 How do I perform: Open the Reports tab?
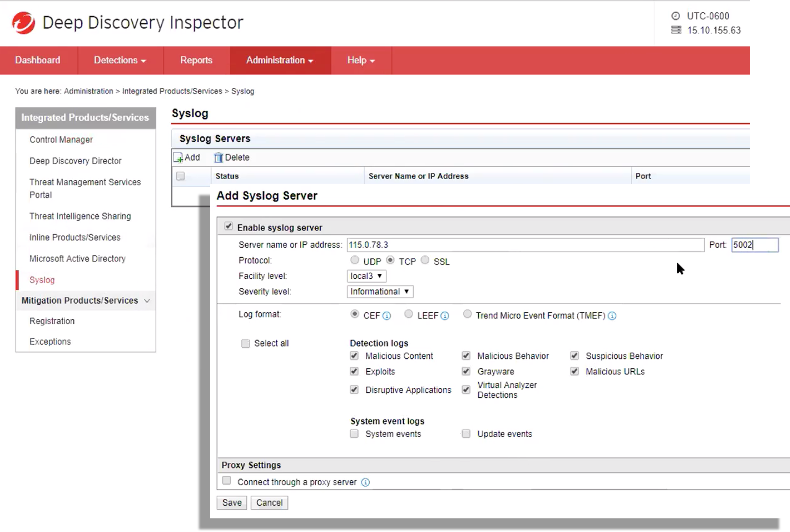tap(196, 60)
